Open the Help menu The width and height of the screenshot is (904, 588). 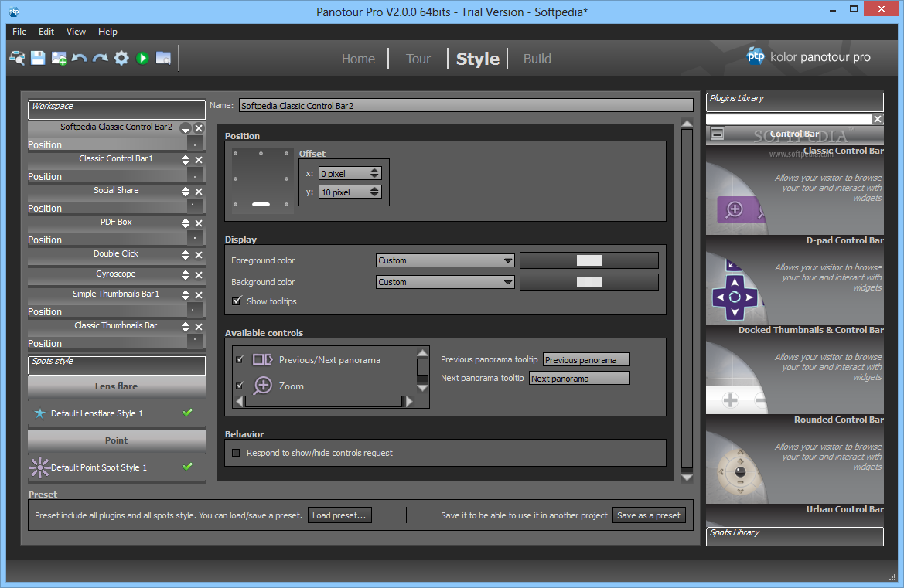tap(107, 32)
